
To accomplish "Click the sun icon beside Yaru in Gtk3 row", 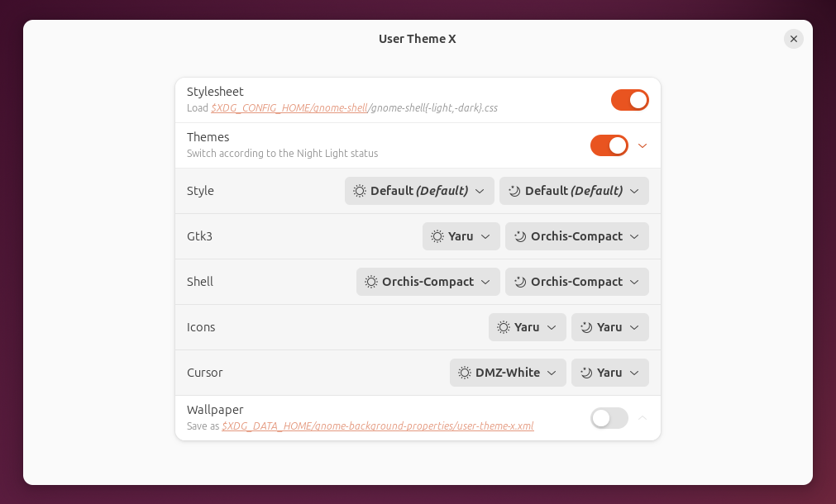I will pyautogui.click(x=439, y=236).
